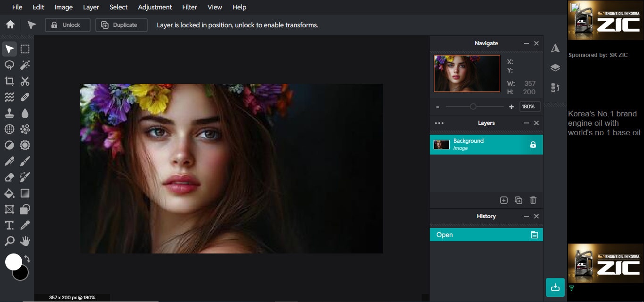
Task: Delete the layer with trash icon
Action: (533, 200)
